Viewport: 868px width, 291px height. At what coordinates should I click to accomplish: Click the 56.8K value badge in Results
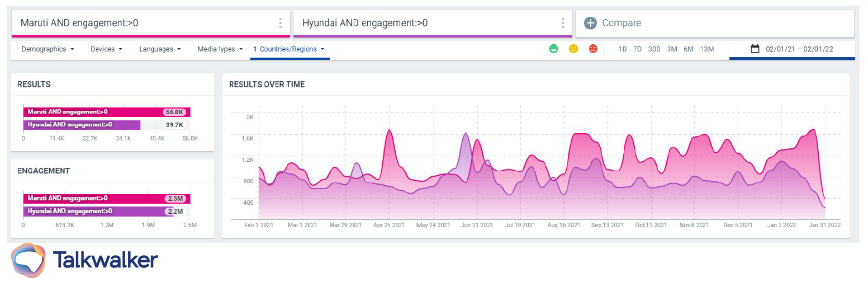click(174, 112)
